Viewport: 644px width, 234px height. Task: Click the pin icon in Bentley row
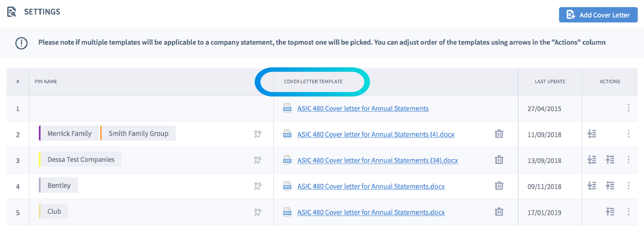pos(257,186)
